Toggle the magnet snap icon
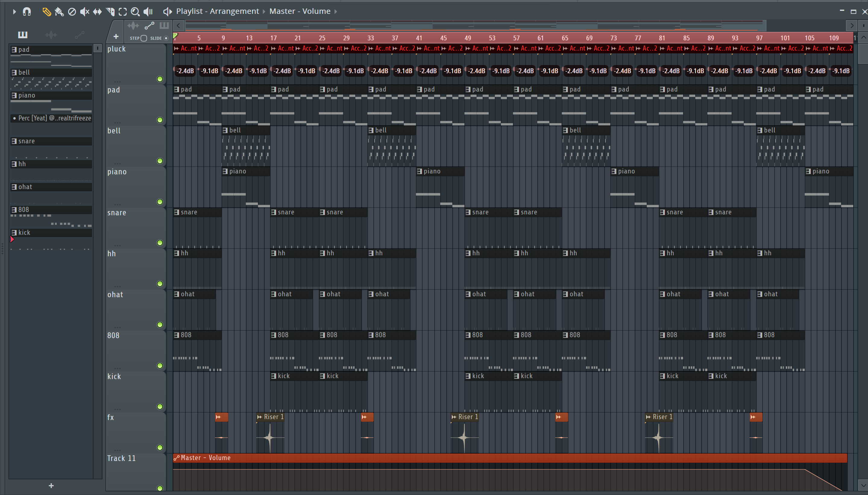Viewport: 868px width, 495px height. 27,12
